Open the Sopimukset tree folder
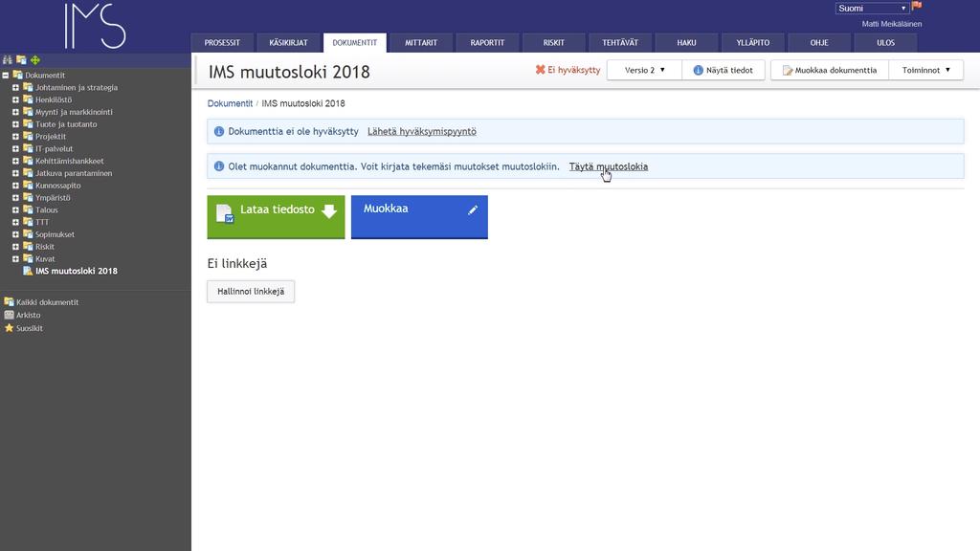The width and height of the screenshot is (980, 551). [x=55, y=234]
